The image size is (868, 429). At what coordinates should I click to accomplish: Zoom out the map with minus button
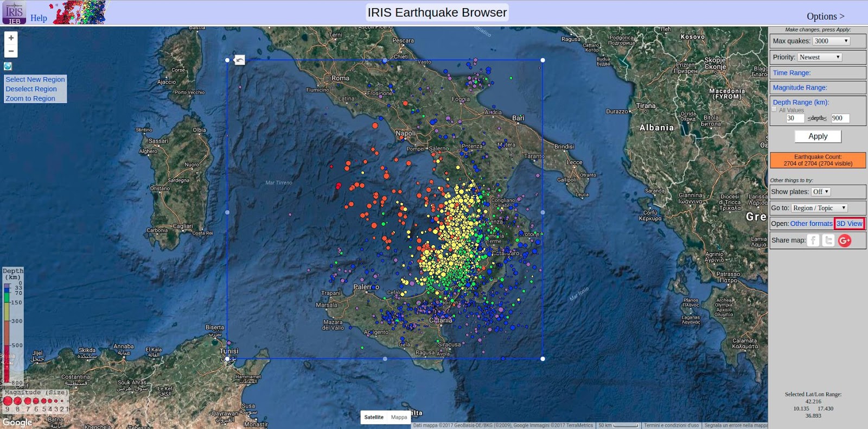pos(11,51)
